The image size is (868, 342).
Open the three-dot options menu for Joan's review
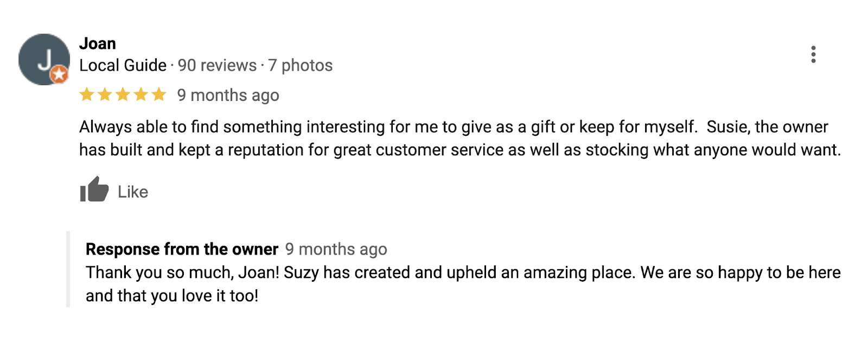tap(813, 54)
